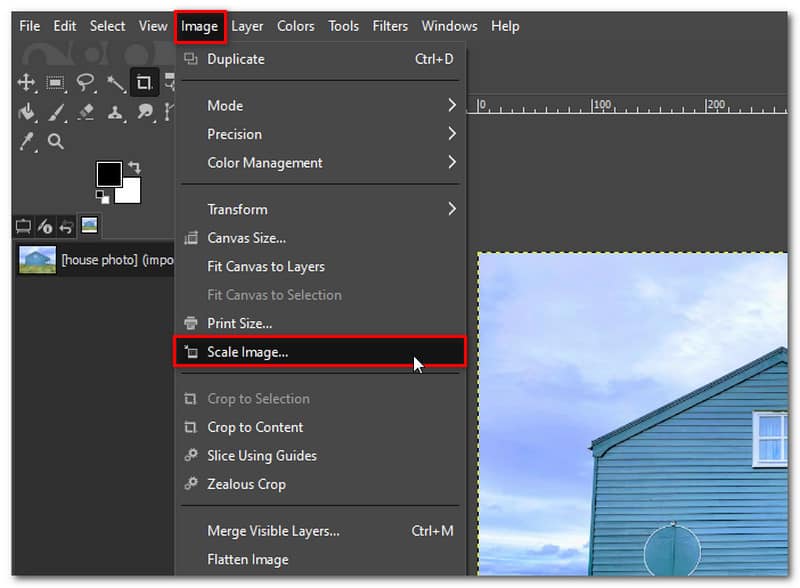
Task: Open the View menu
Action: pos(153,26)
